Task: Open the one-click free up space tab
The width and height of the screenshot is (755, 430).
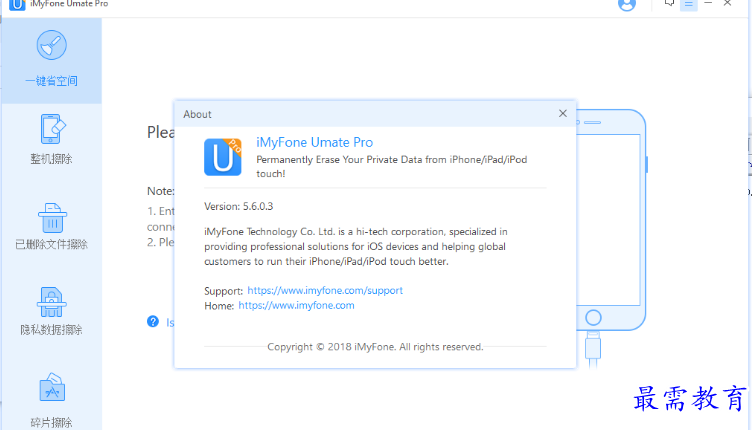Action: click(52, 60)
